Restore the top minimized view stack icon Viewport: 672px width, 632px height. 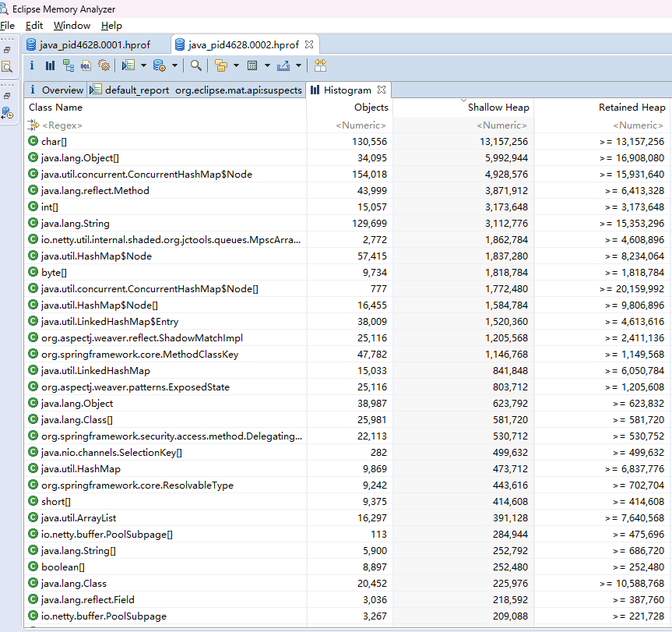pos(7,50)
